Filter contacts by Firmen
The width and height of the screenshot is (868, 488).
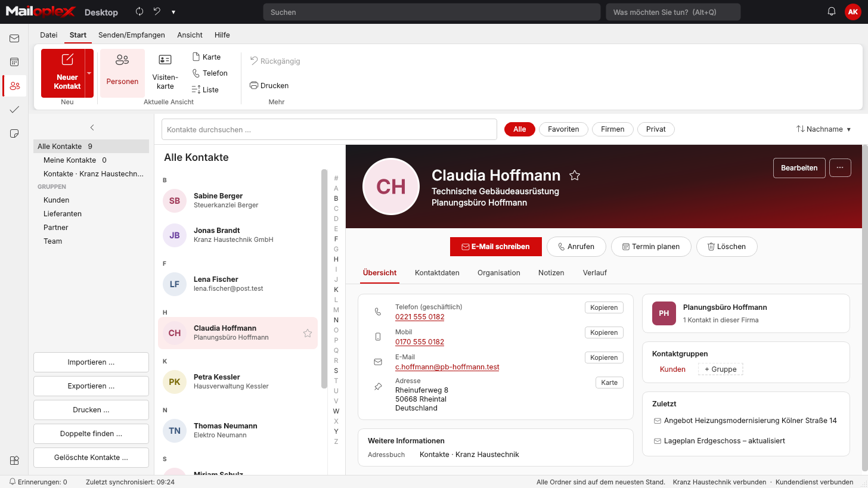pos(612,129)
